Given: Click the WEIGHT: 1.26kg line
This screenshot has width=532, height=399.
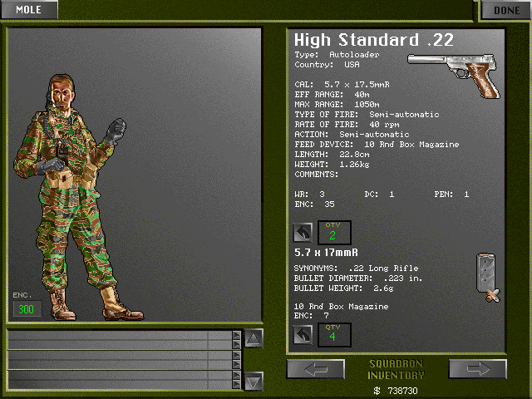Looking at the screenshot, I should click(x=332, y=165).
